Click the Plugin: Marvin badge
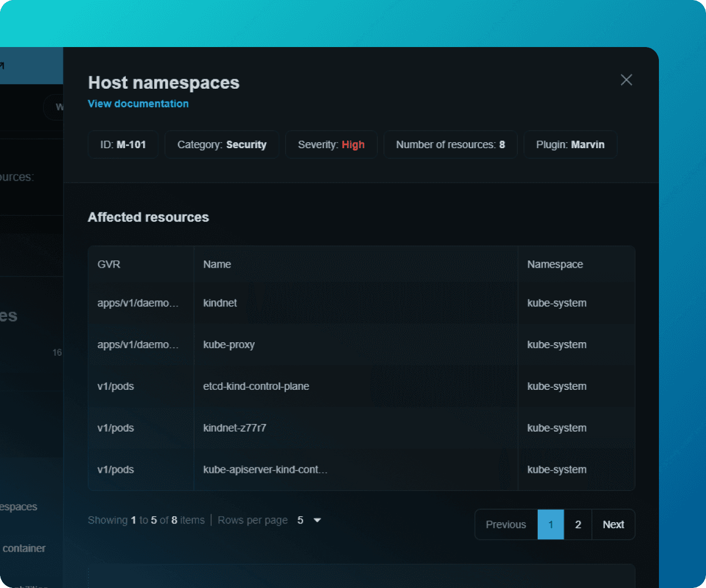Screen dimensions: 706x588 [x=570, y=145]
